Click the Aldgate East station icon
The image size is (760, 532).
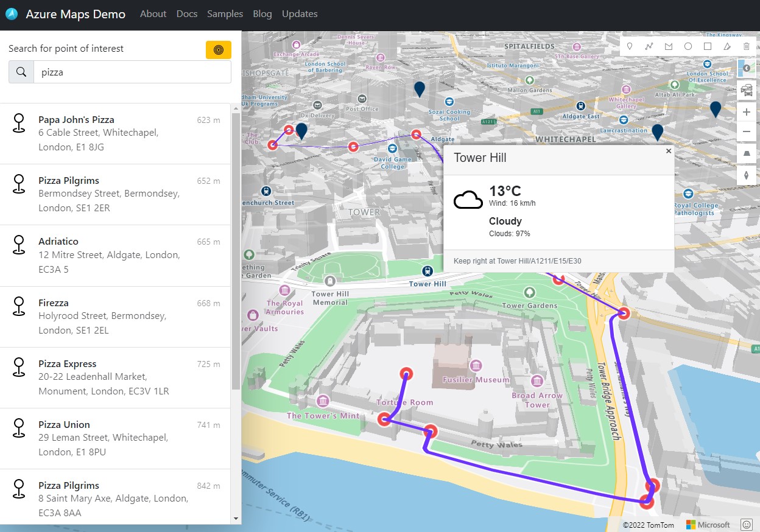(581, 106)
